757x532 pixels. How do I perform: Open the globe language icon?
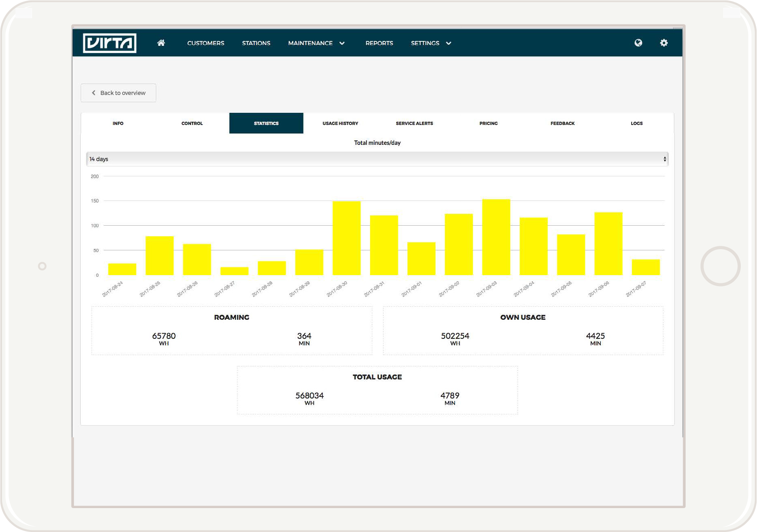pos(638,43)
